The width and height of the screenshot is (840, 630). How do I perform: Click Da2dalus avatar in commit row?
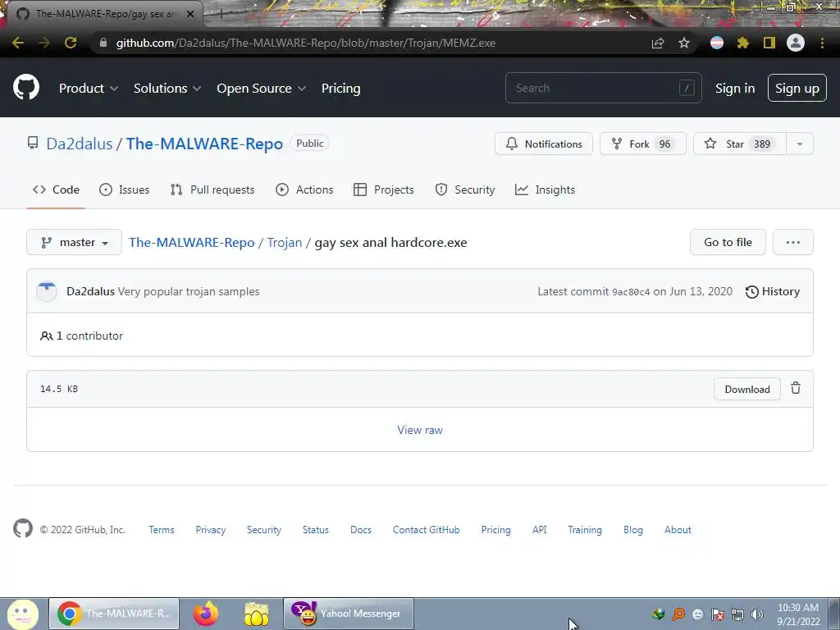(47, 291)
